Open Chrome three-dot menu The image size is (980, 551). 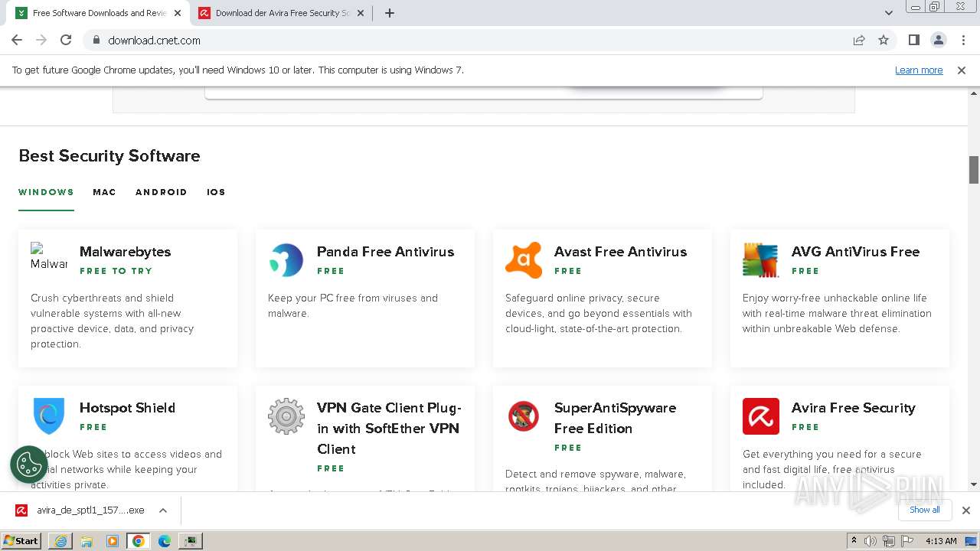[962, 40]
